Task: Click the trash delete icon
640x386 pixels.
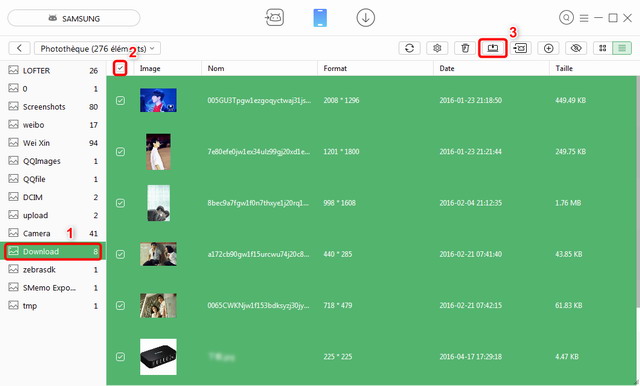Action: (465, 48)
